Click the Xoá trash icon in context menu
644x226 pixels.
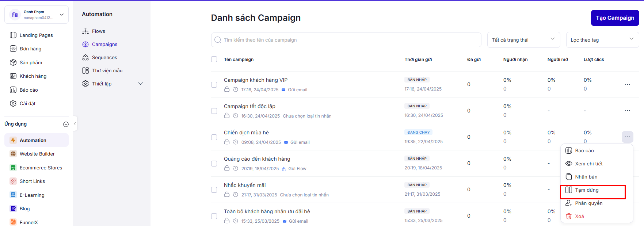(569, 216)
